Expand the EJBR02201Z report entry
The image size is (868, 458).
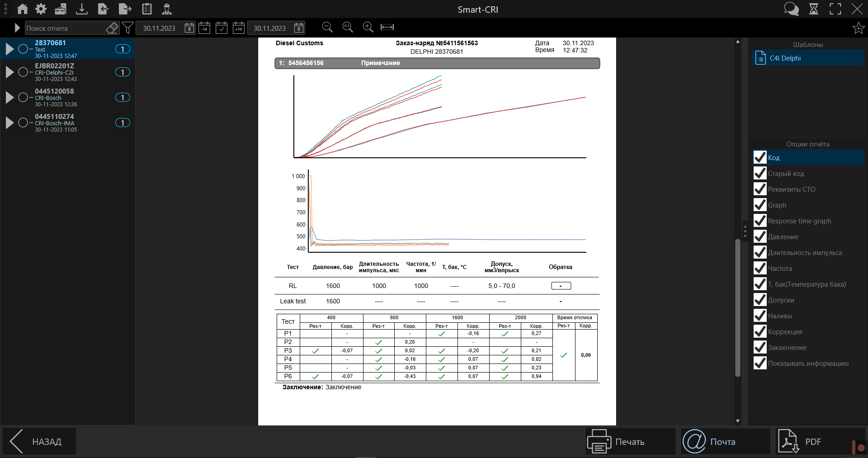[9, 72]
